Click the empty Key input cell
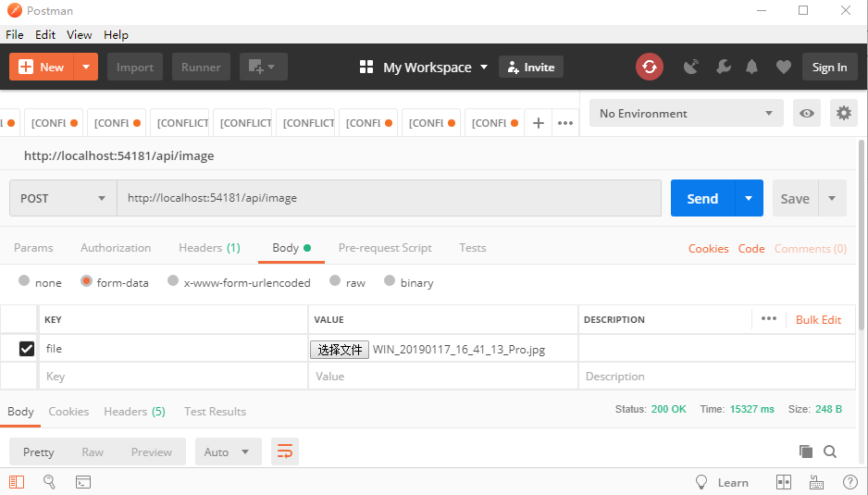Image resolution: width=868 pixels, height=495 pixels. coord(173,376)
